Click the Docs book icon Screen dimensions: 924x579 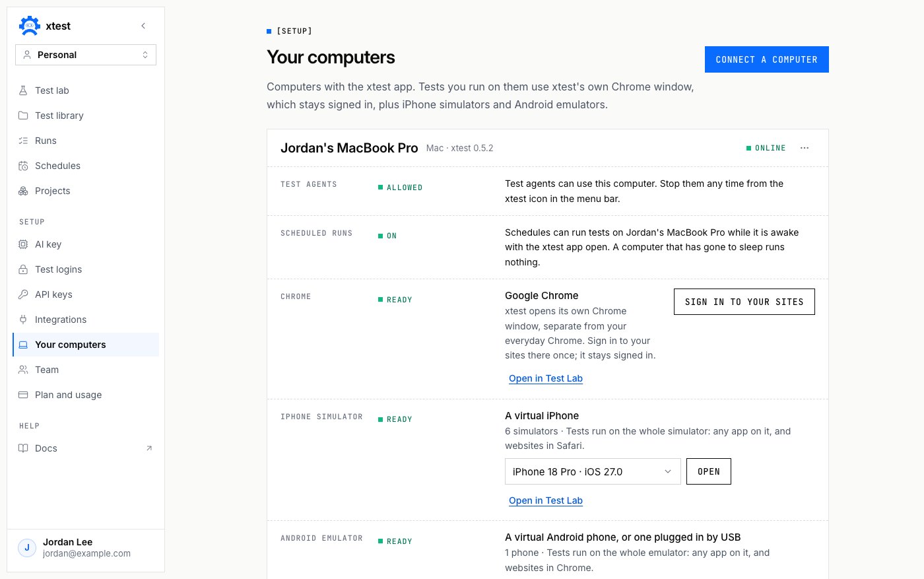pos(23,448)
